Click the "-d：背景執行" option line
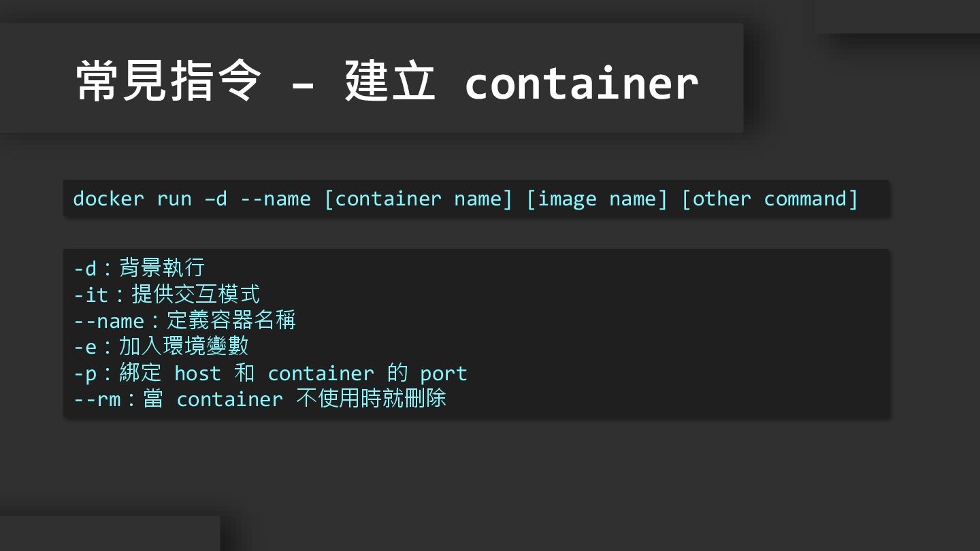The height and width of the screenshot is (551, 980). (x=139, y=268)
